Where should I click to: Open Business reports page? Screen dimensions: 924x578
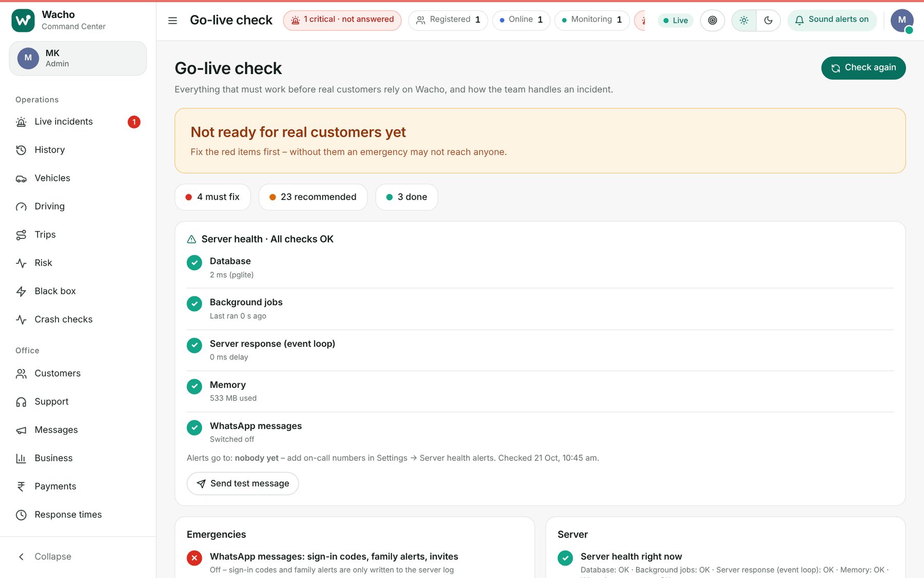pyautogui.click(x=78, y=458)
